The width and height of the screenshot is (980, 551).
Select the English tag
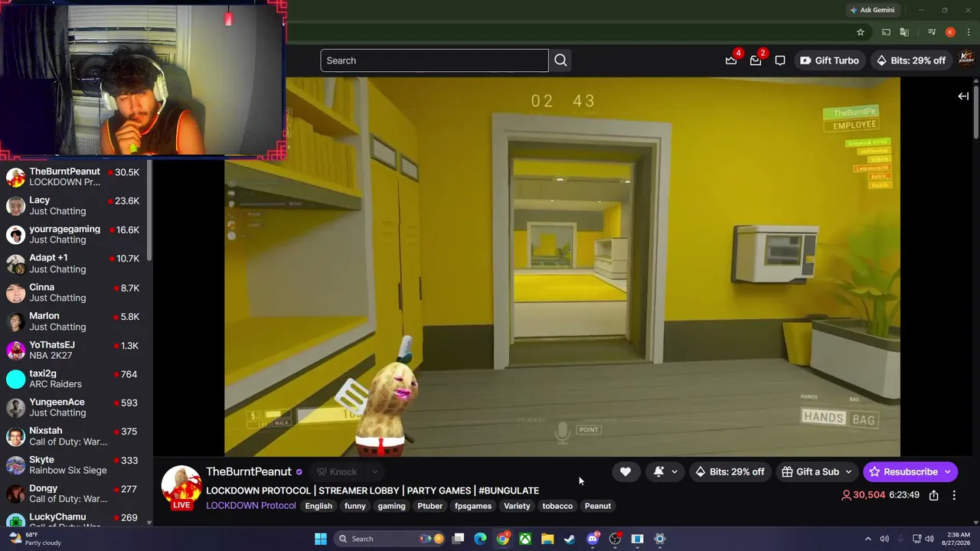coord(318,506)
